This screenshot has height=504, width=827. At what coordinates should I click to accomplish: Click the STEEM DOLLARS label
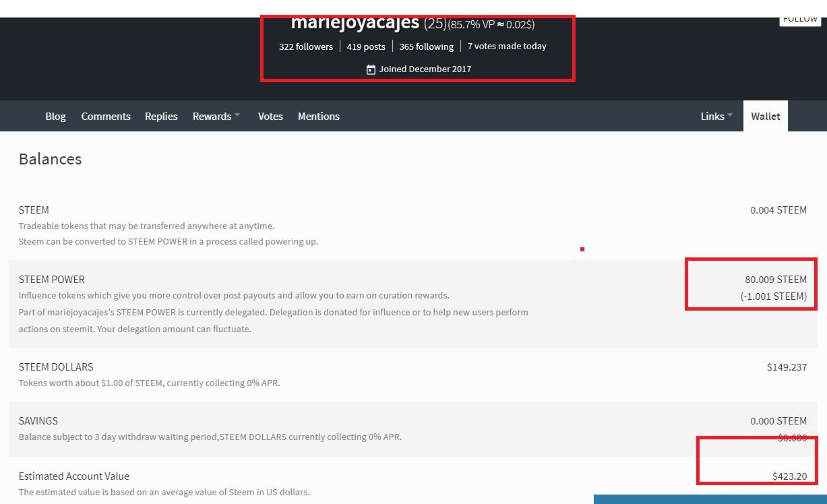(56, 367)
